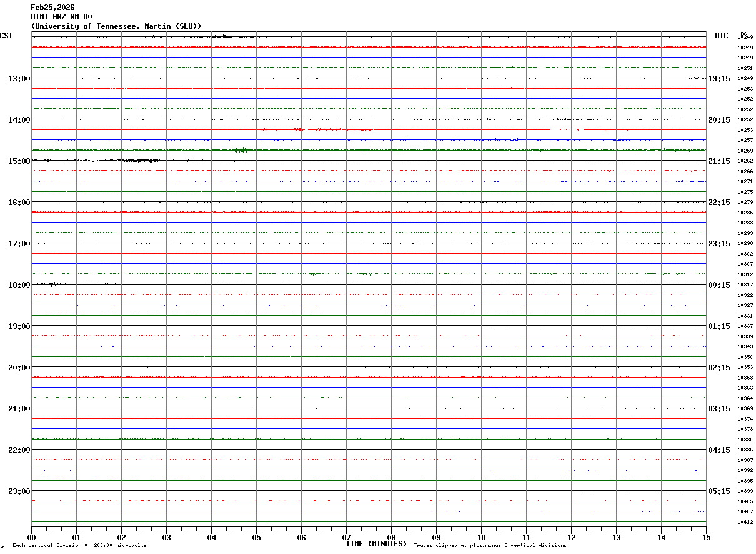Select DC offset value 10298
Image resolution: width=756 pixels, height=554 pixels.
(x=745, y=243)
